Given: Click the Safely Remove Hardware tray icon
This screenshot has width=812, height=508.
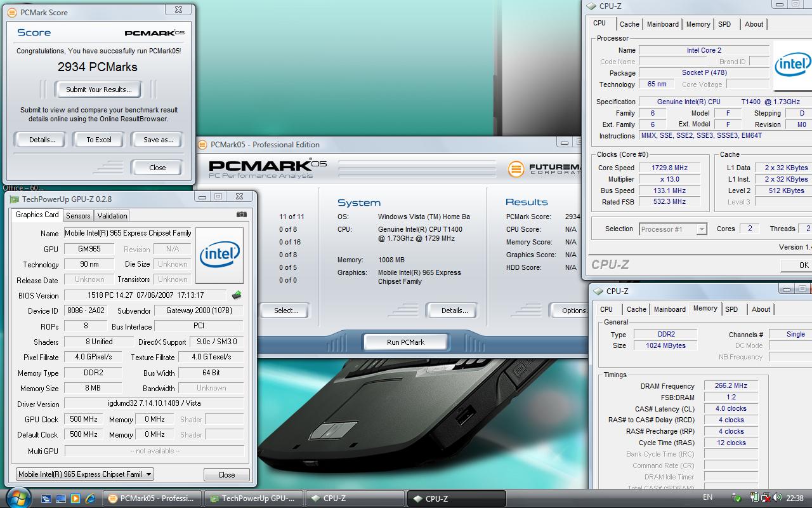Looking at the screenshot, I should [737, 498].
